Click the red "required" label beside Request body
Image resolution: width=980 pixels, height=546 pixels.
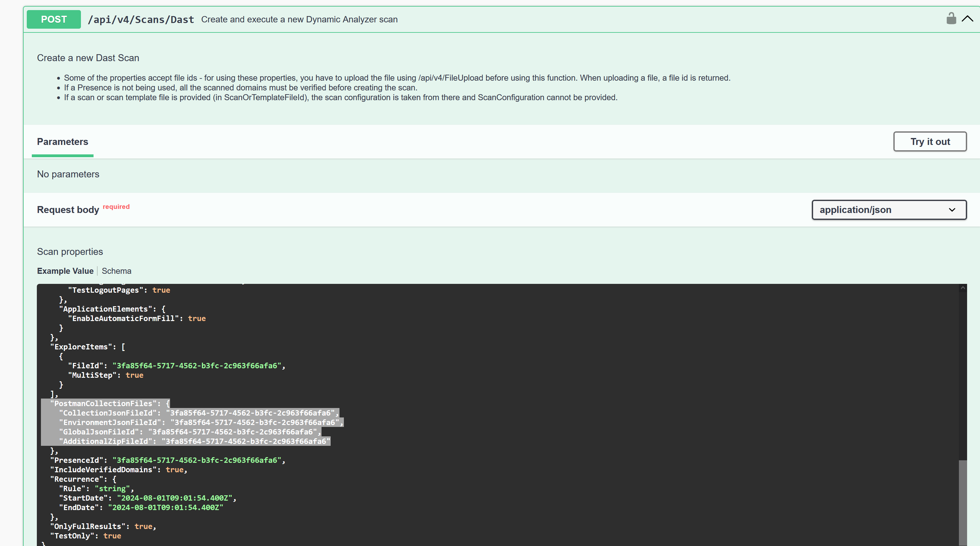tap(116, 207)
